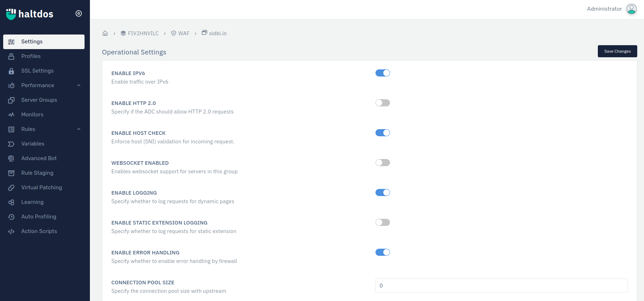Click the home breadcrumb icon
Viewport: 644px width, 301px height.
pos(105,33)
